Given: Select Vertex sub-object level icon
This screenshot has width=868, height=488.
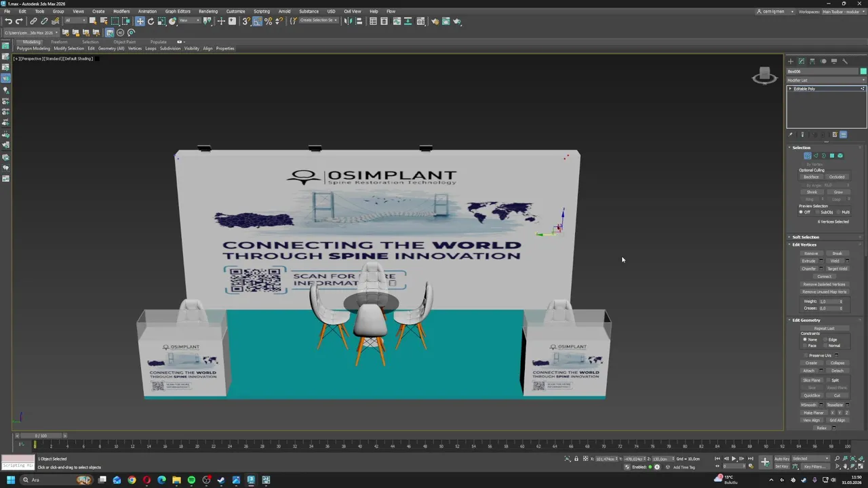Looking at the screenshot, I should (x=808, y=156).
